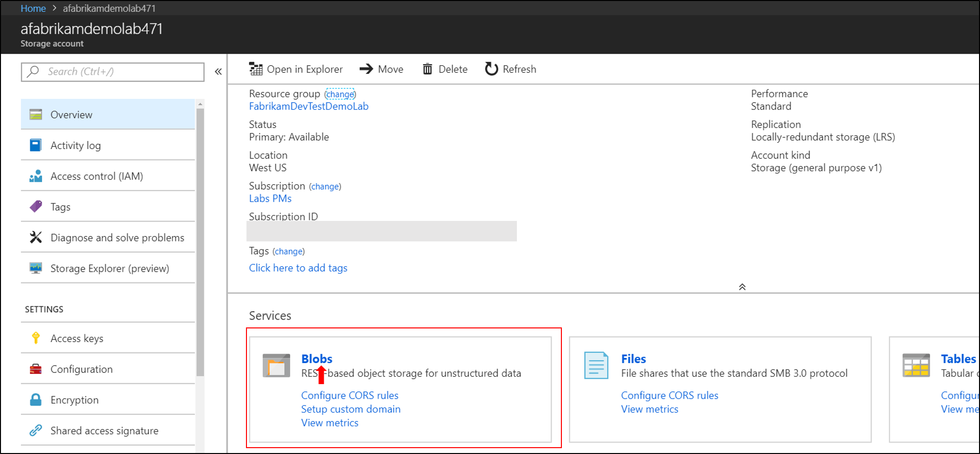
Task: Open FabrikamDevTestDemoLab resource group
Action: (x=309, y=106)
